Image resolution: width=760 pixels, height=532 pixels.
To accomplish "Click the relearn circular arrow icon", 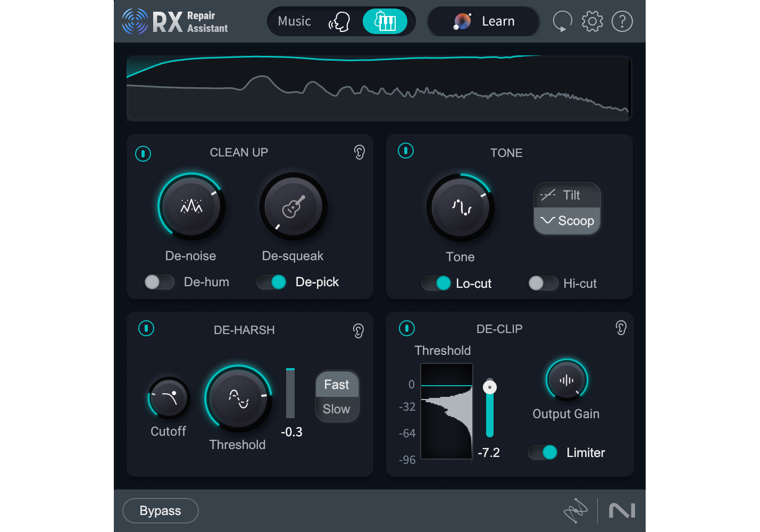I will (562, 22).
